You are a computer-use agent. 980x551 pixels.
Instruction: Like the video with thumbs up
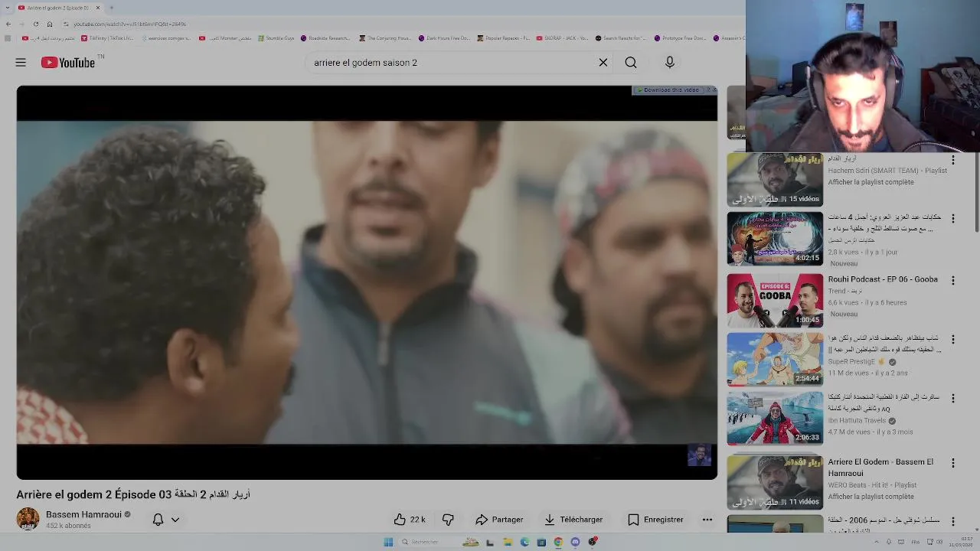pos(410,520)
